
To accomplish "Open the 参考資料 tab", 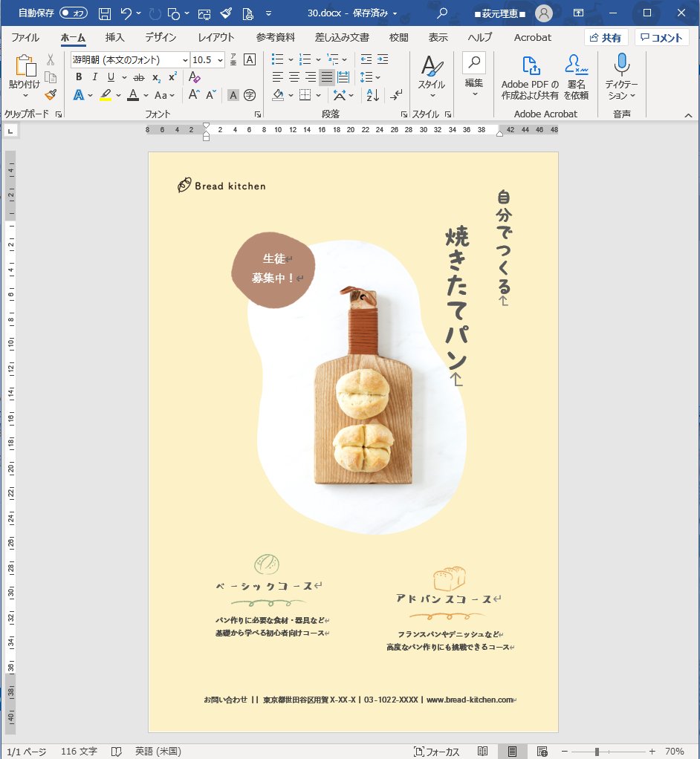I will [x=275, y=37].
